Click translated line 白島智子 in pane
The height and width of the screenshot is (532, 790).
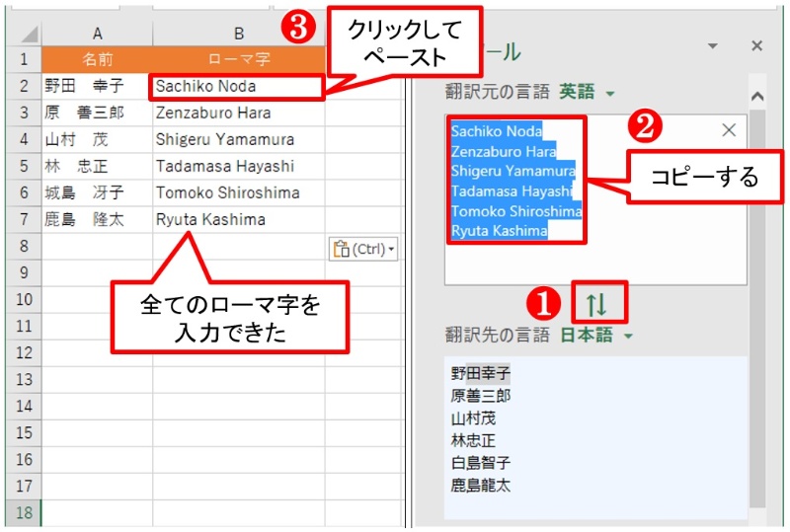pos(481,463)
